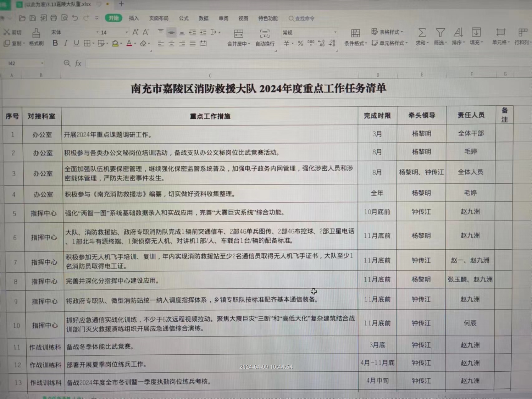Align text right horizontally
This screenshot has height=399, width=532.
tap(182, 43)
